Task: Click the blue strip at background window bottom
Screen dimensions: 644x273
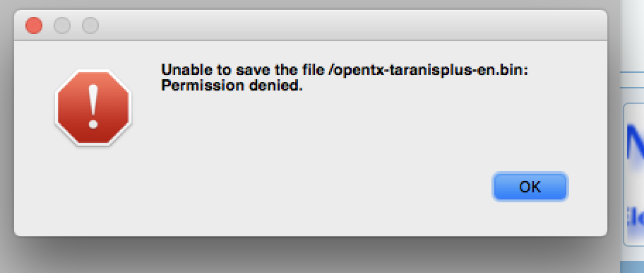Action: 633,267
